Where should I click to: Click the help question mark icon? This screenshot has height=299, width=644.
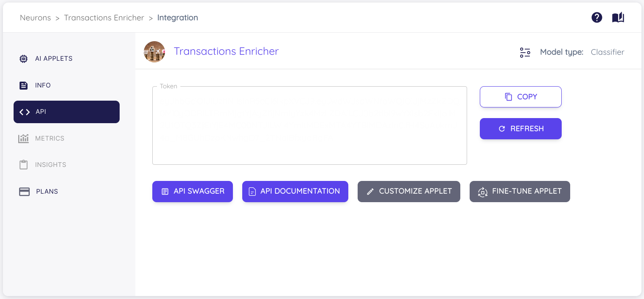(597, 17)
